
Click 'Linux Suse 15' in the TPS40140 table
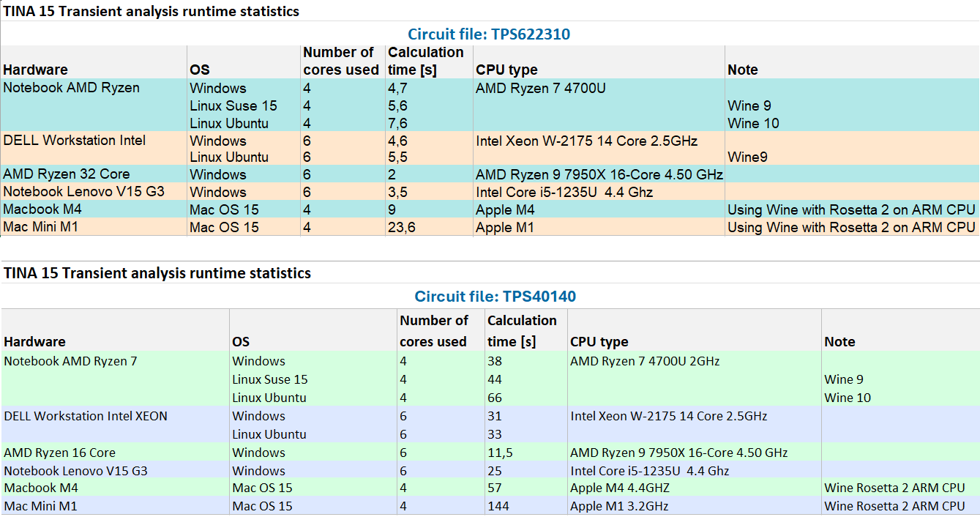(x=270, y=379)
